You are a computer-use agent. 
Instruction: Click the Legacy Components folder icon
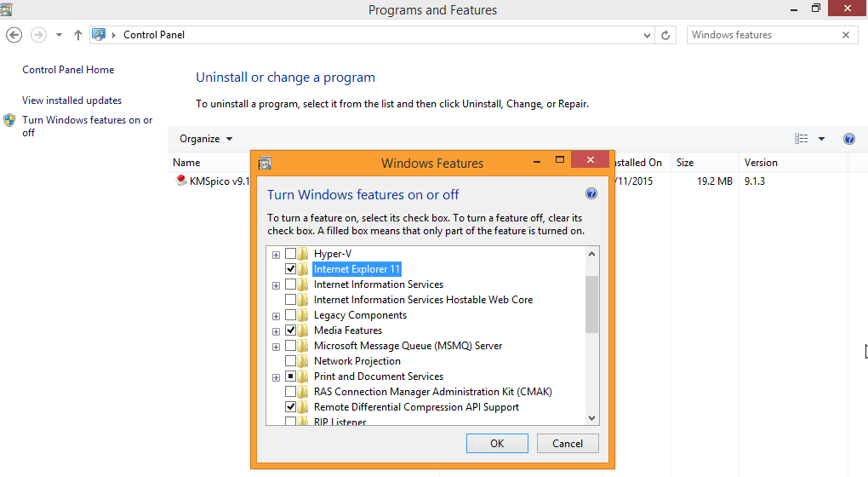(x=303, y=315)
